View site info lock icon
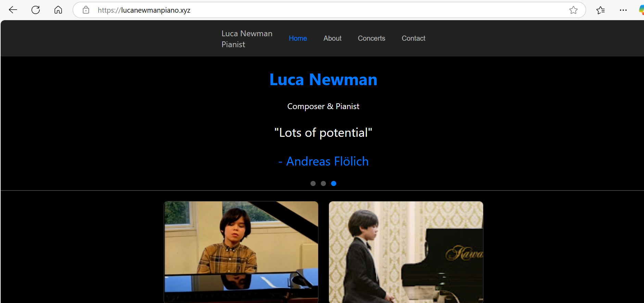644x303 pixels. pos(86,10)
